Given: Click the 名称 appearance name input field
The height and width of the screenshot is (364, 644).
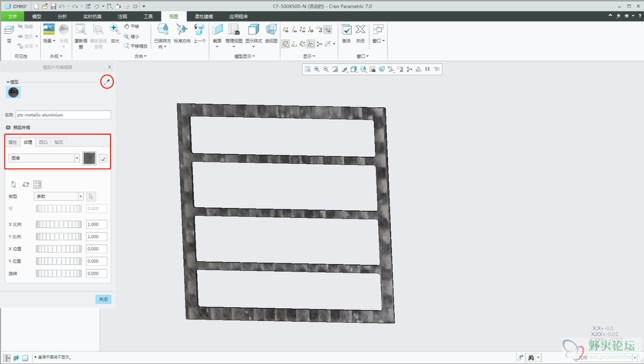Looking at the screenshot, I should [x=63, y=115].
